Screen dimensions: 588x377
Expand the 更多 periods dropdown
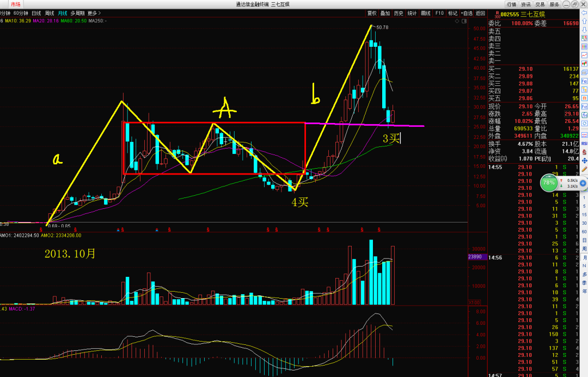(x=94, y=13)
